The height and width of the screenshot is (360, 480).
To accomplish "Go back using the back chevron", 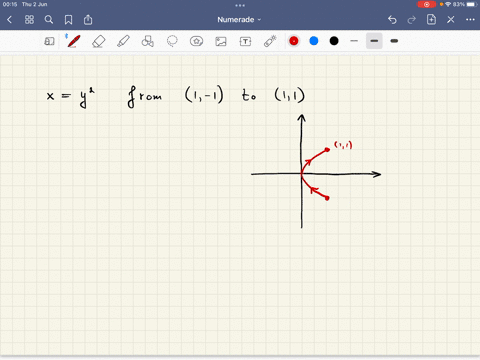I will (x=9, y=20).
